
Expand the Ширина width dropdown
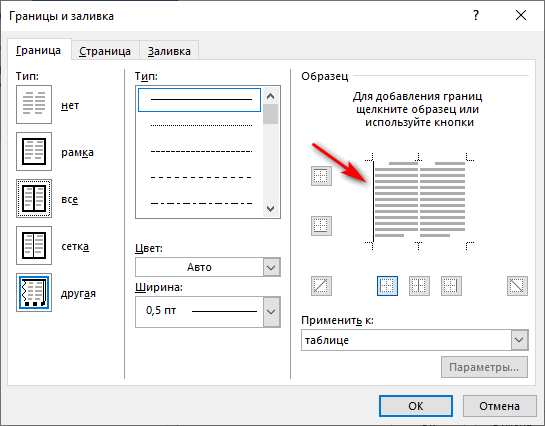pyautogui.click(x=208, y=312)
